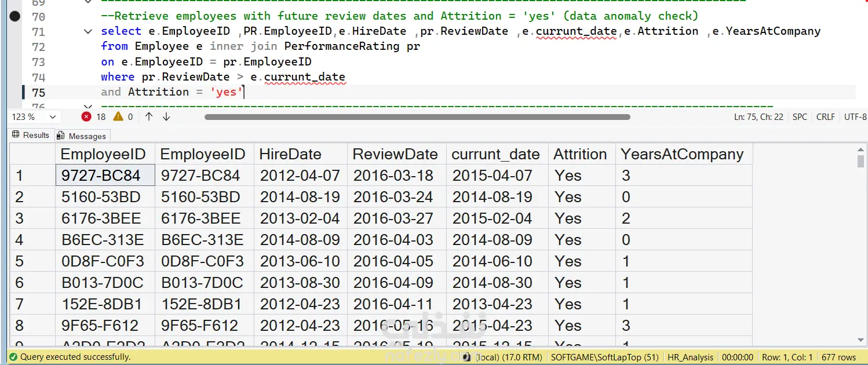The image size is (868, 365).
Task: Click the Row: 1, Col: 1 status entry
Action: [787, 357]
